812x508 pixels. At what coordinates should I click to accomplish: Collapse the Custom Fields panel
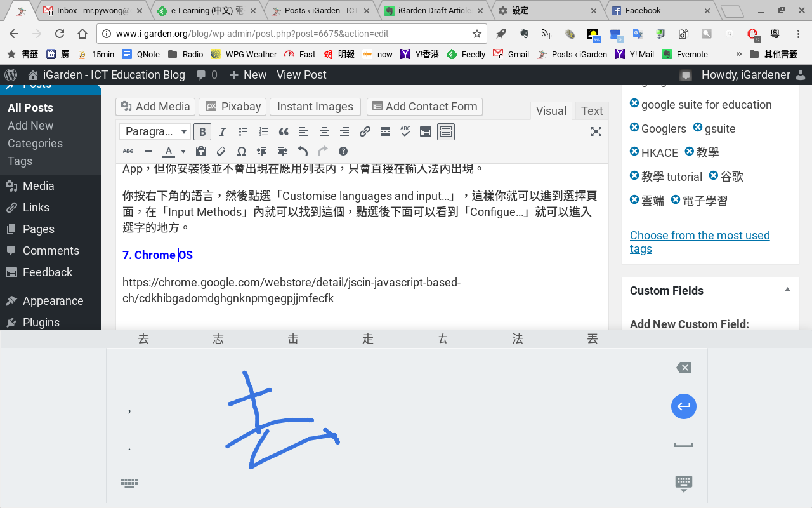point(787,290)
